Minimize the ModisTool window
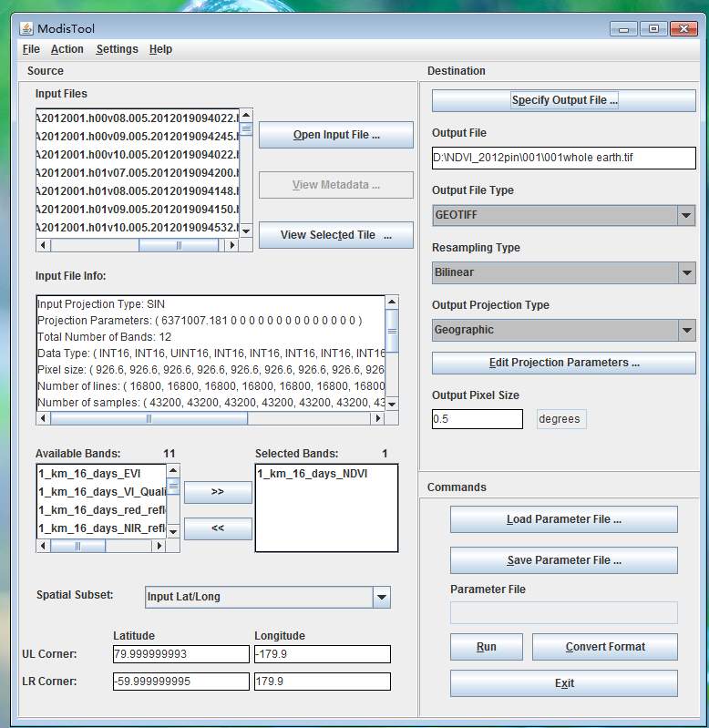Screen dimensions: 709x728 623,29
